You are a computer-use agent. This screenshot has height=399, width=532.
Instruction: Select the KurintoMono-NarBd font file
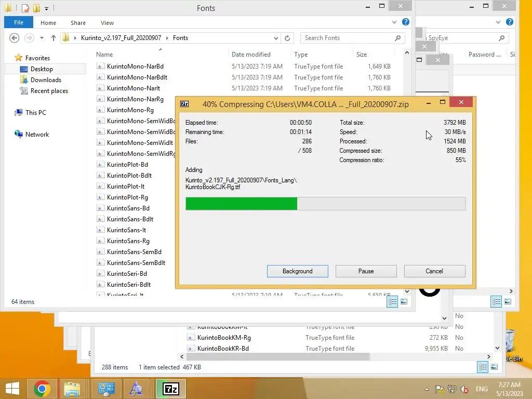click(135, 66)
